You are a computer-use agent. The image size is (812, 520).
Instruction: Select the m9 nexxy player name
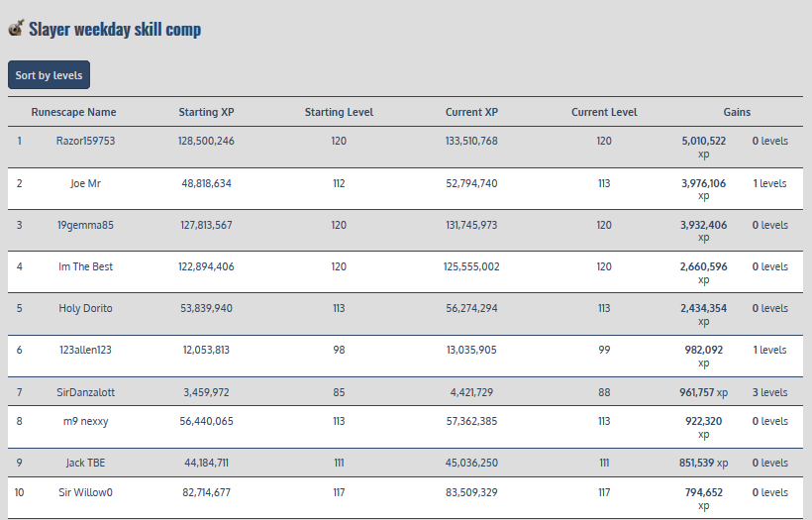pos(85,421)
